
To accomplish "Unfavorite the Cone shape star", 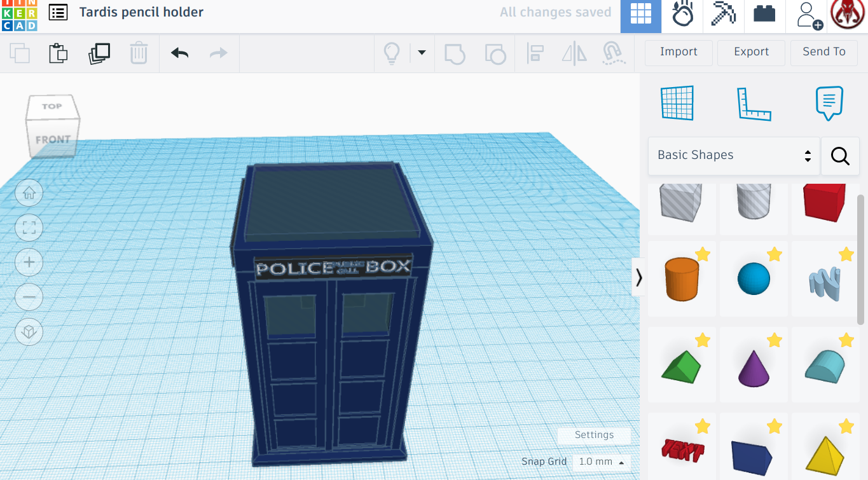I will [x=775, y=340].
